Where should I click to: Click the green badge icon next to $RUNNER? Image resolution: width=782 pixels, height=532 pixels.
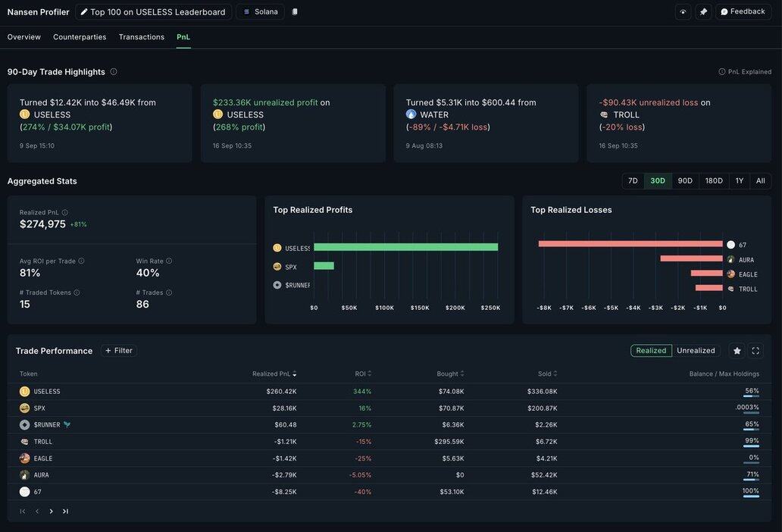click(67, 425)
